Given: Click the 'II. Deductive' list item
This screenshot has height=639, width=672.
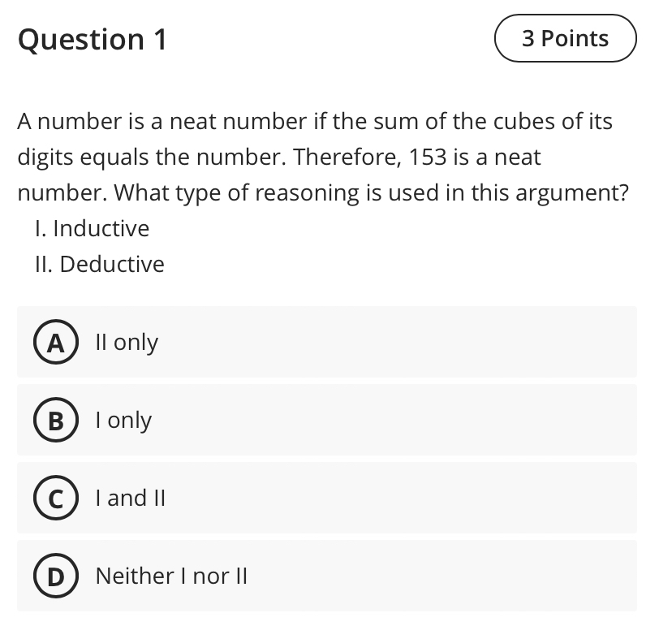Looking at the screenshot, I should click(99, 264).
